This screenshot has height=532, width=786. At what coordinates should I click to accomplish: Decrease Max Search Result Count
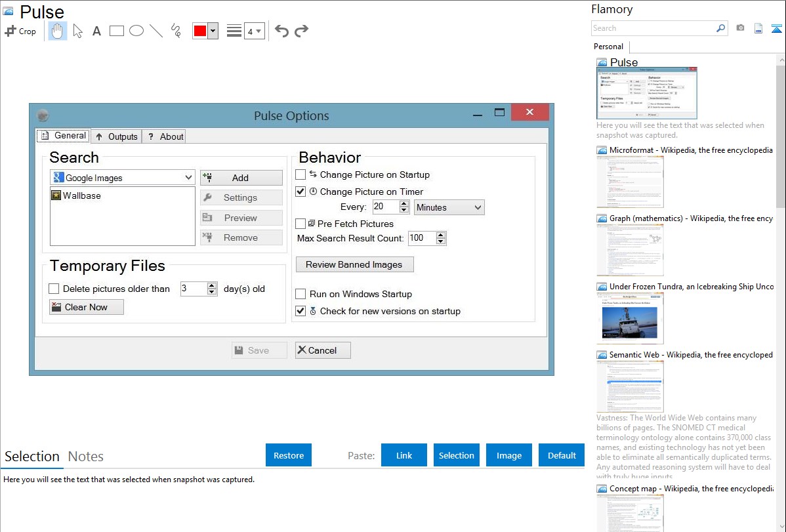(441, 241)
